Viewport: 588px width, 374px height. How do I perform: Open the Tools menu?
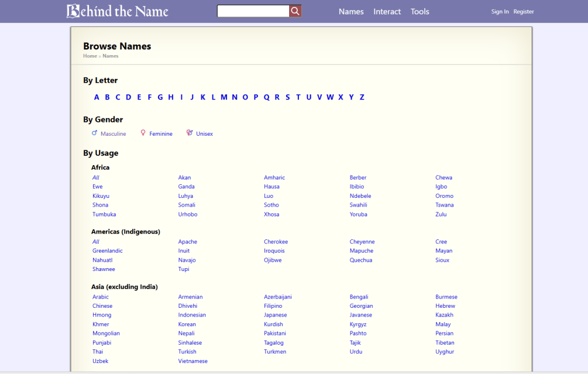tap(420, 12)
